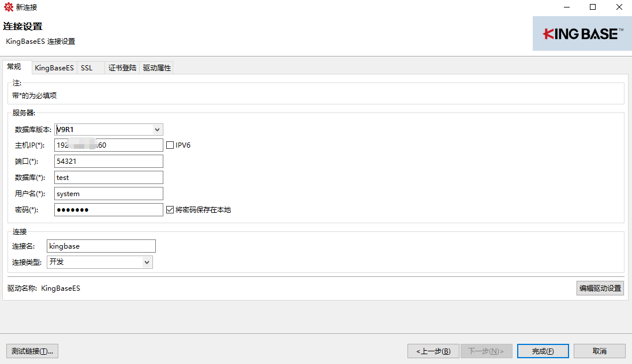Open the SSL tab
632x364 pixels.
87,68
